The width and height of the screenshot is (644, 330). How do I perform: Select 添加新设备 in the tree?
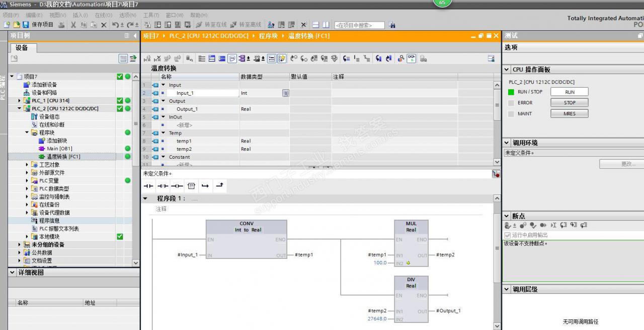[44, 85]
